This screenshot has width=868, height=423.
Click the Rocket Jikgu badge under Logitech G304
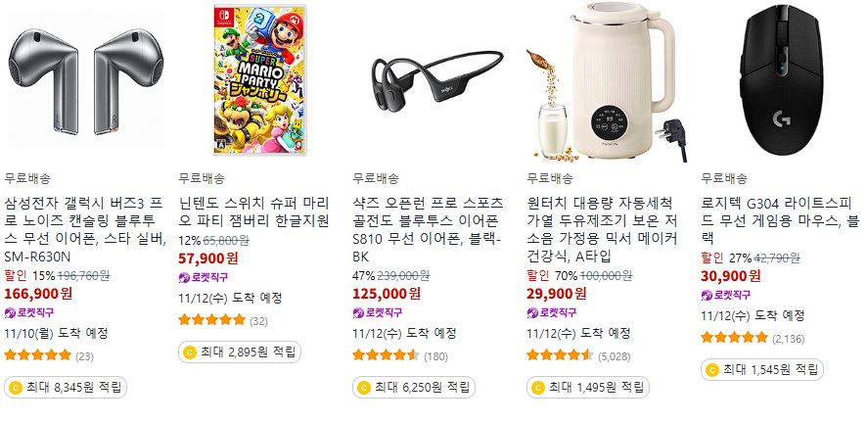726,295
